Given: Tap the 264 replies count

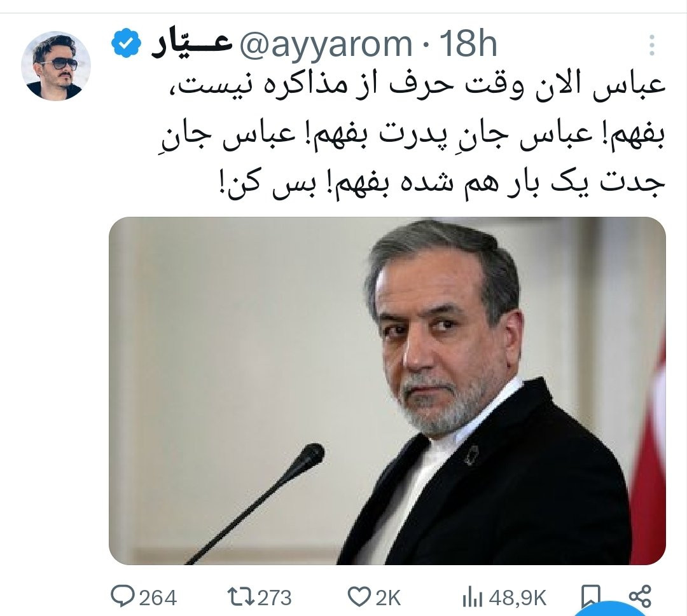Looking at the screenshot, I should coord(158,598).
